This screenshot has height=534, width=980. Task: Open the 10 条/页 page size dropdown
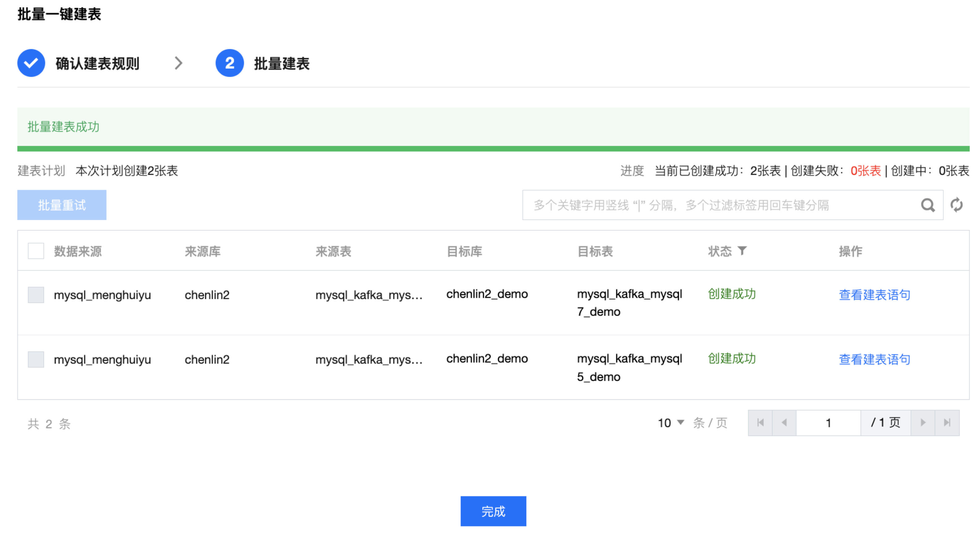tap(671, 423)
